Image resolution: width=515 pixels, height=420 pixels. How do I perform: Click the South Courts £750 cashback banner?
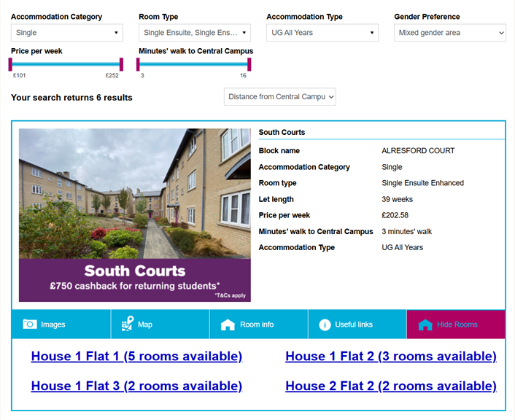click(x=135, y=280)
